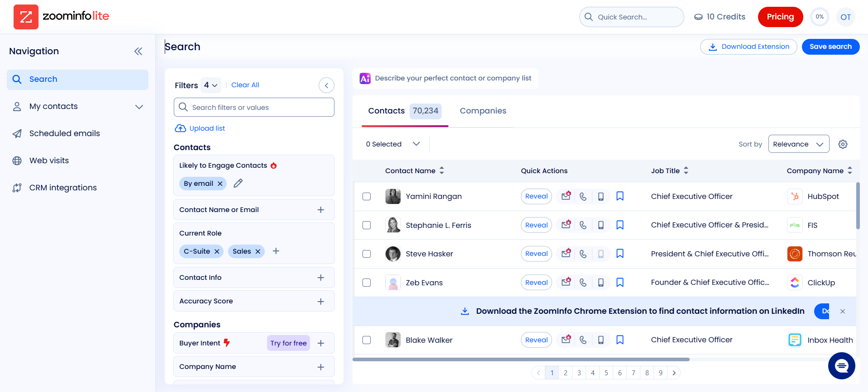868x392 pixels.
Task: Send email to Stephanie L. Ferris
Action: pos(566,225)
